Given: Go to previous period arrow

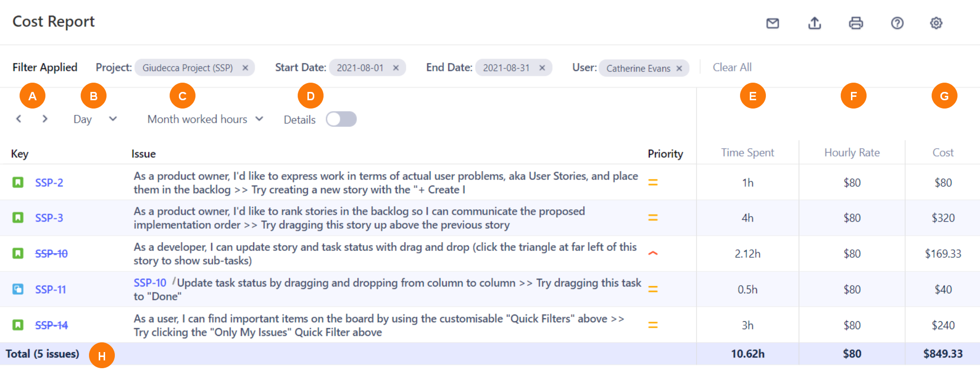Looking at the screenshot, I should 19,119.
